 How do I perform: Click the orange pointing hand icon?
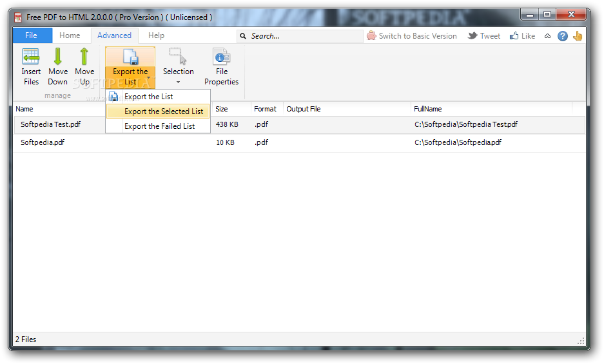pyautogui.click(x=578, y=36)
